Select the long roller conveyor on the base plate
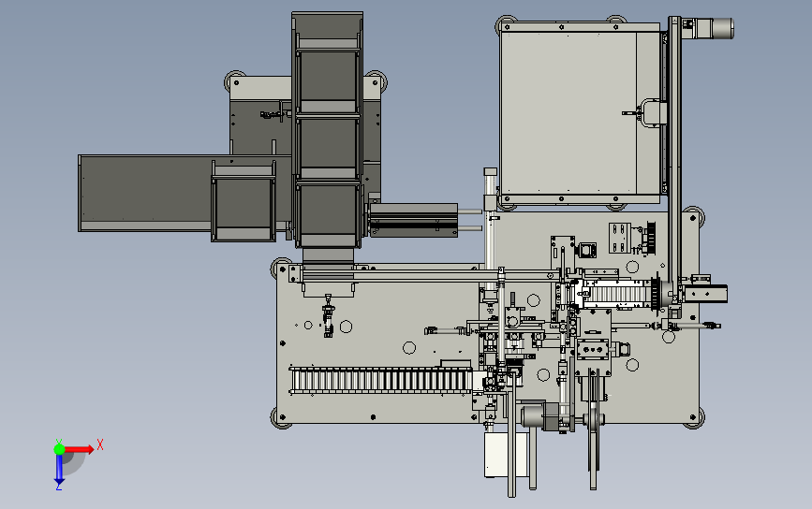 click(x=381, y=381)
